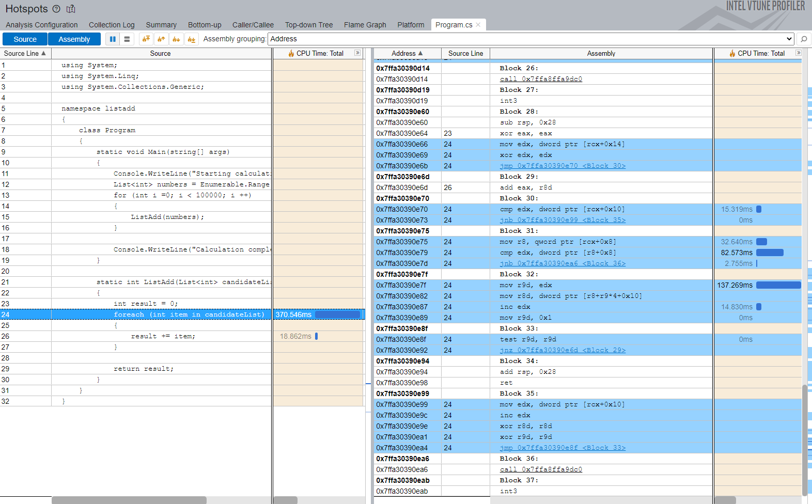Follow the jnz link to Block 29
The image size is (812, 504).
coord(563,350)
